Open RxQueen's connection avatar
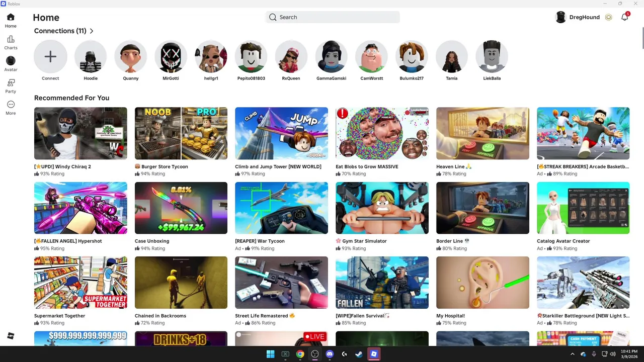The width and height of the screenshot is (644, 362). (291, 57)
